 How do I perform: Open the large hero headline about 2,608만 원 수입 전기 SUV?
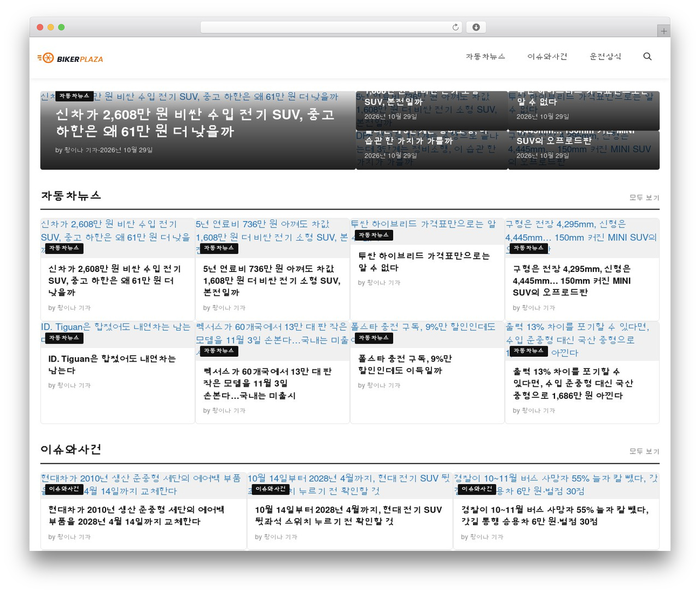coord(195,123)
